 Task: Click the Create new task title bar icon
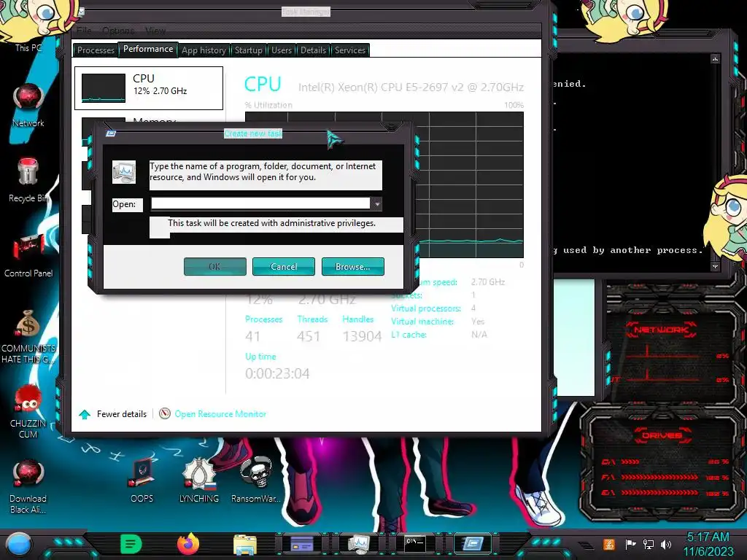click(x=111, y=134)
